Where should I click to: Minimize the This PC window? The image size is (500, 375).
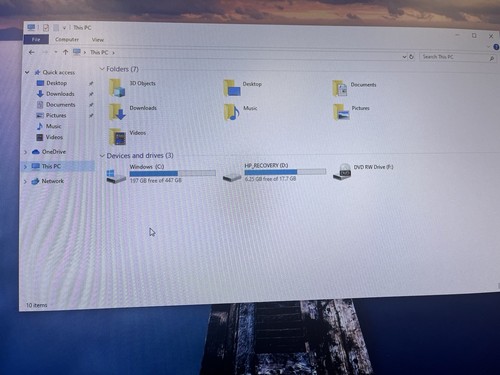click(458, 35)
